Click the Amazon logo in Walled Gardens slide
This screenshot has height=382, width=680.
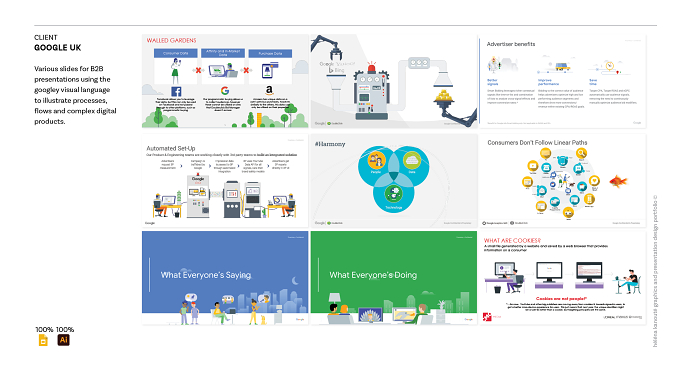(x=269, y=90)
